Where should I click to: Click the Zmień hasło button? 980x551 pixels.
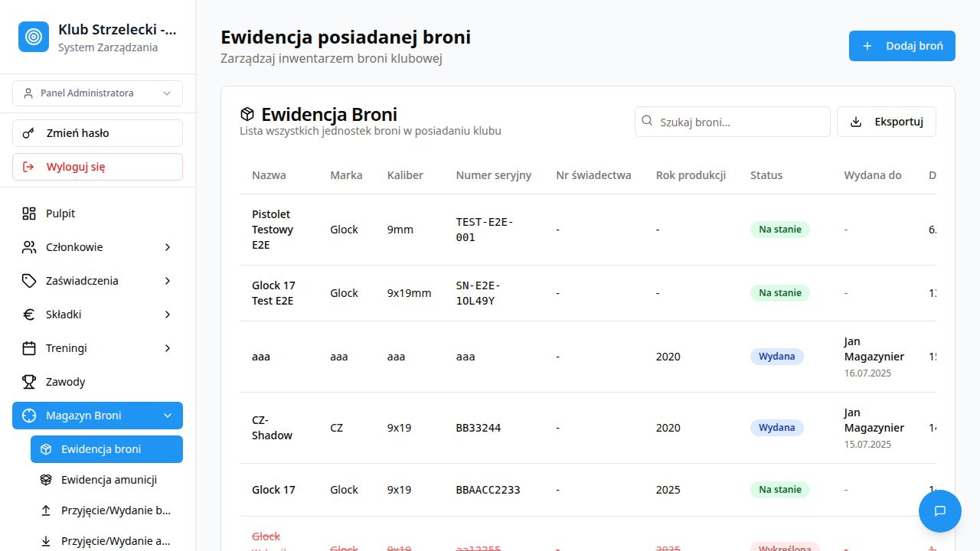click(97, 133)
